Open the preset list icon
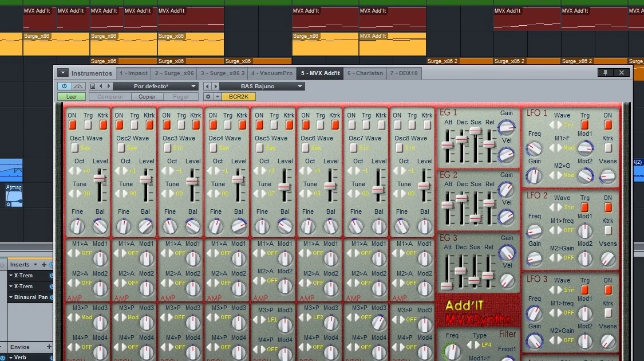Image resolution: width=644 pixels, height=361 pixels. [92, 86]
